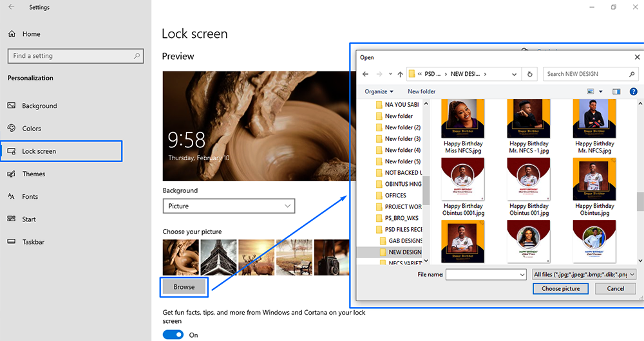Screen dimensions: 644x341
Task: Select Happy Birthday Miss NFCS.jpg
Action: (463, 126)
